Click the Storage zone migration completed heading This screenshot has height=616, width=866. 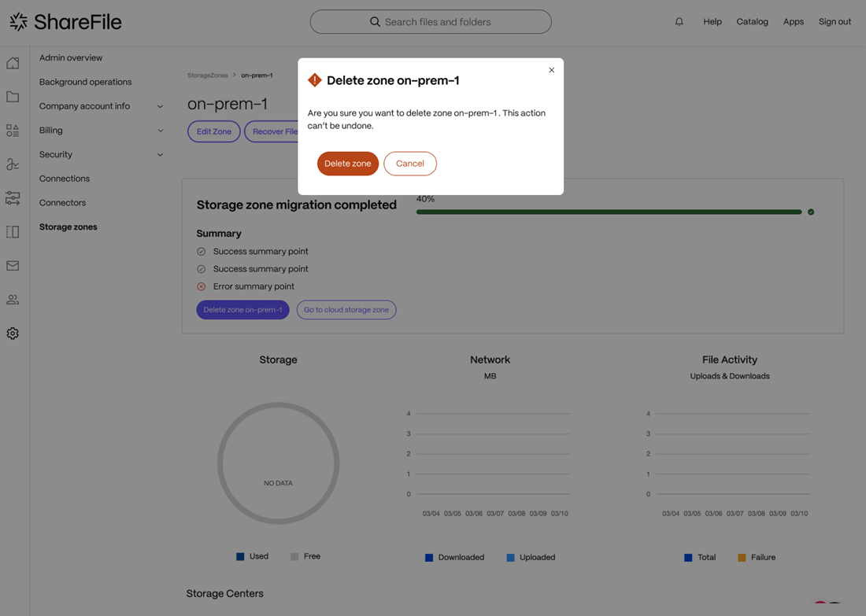point(297,205)
